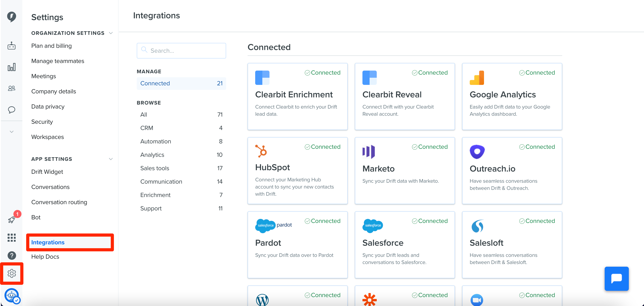Image resolution: width=644 pixels, height=306 pixels.
Task: Open the Salesforce integration card
Action: tap(405, 245)
